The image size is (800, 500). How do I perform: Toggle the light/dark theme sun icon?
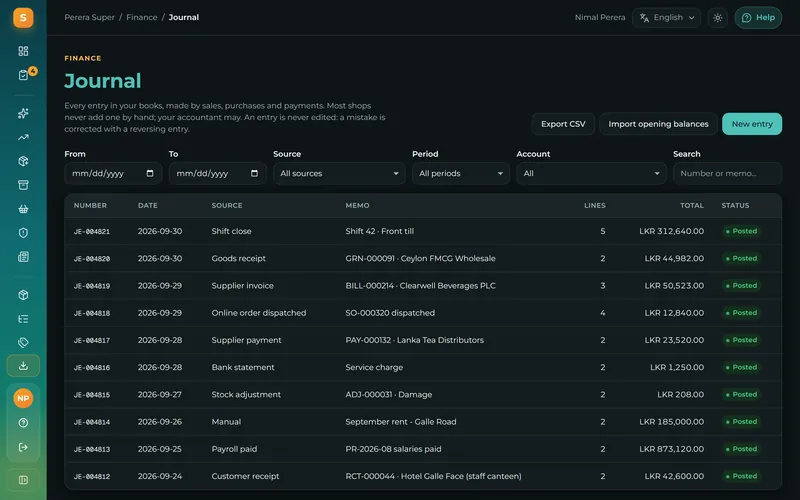pyautogui.click(x=717, y=18)
